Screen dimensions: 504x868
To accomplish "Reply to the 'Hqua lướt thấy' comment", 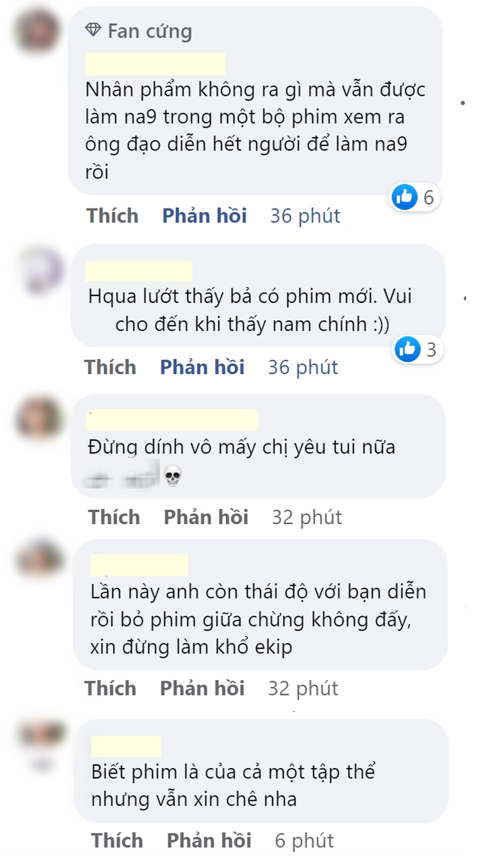I will click(x=202, y=367).
